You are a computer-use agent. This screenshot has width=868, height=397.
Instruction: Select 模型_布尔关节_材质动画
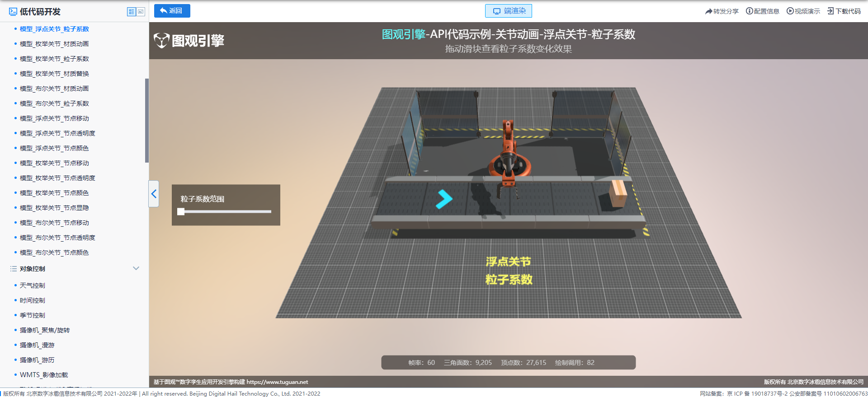click(54, 89)
